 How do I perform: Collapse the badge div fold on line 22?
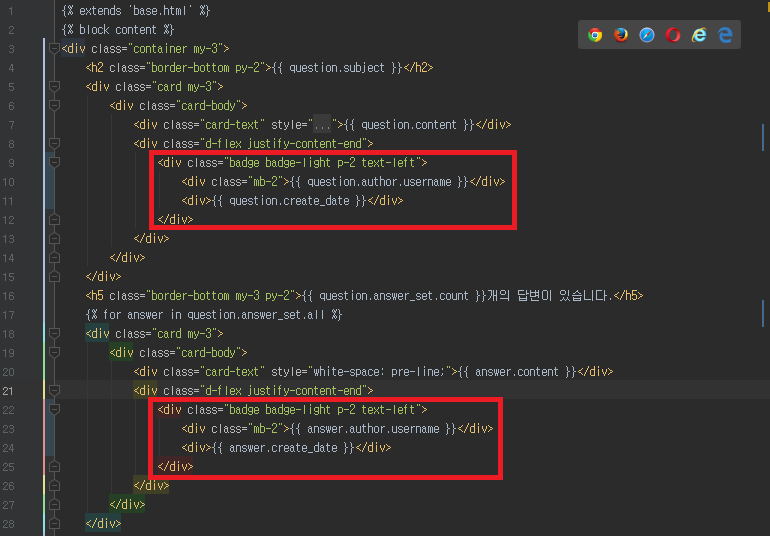[x=55, y=409]
